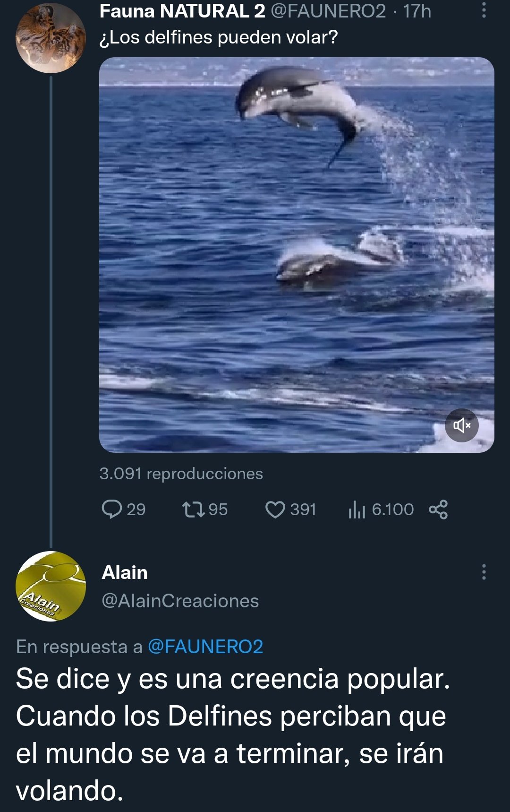Click the tweet text about flying dolphins
This screenshot has height=812, width=510.
click(x=219, y=37)
